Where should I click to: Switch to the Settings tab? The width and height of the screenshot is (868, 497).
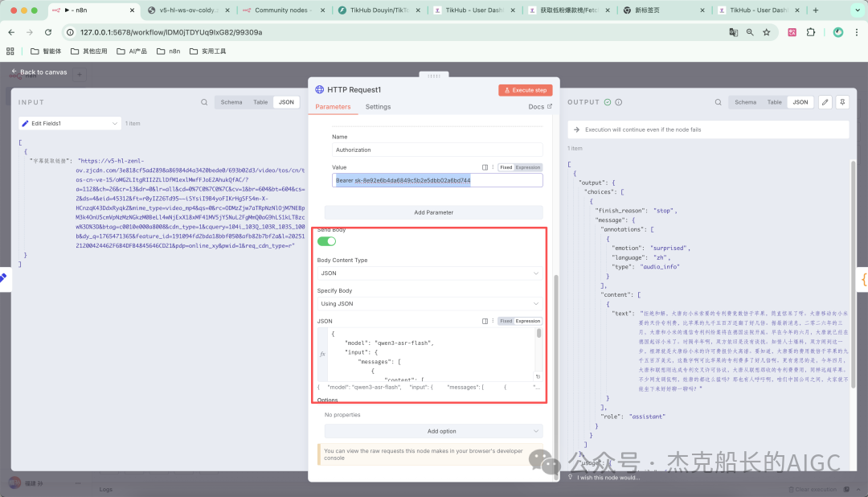(378, 106)
